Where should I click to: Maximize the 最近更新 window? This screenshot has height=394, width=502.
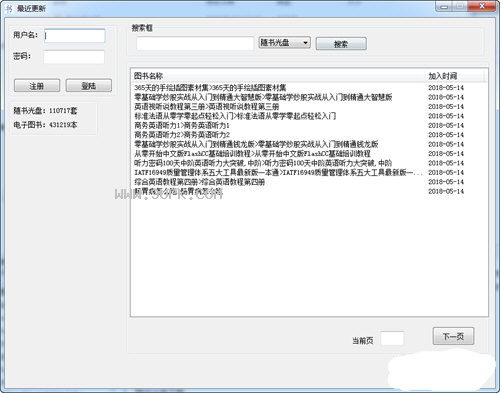[460, 6]
